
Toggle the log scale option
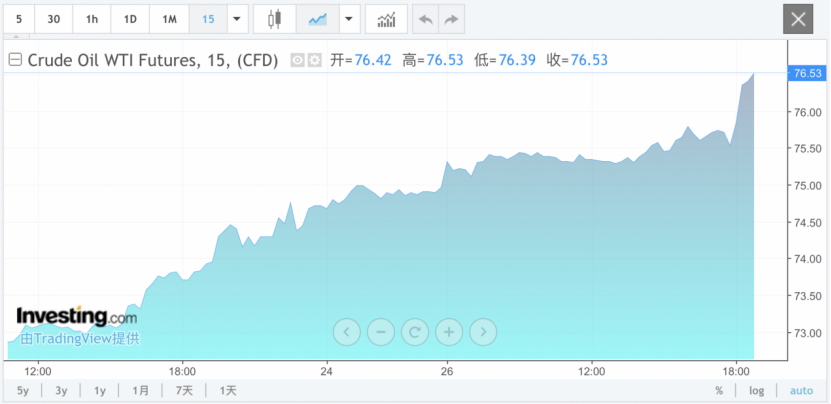click(x=756, y=391)
